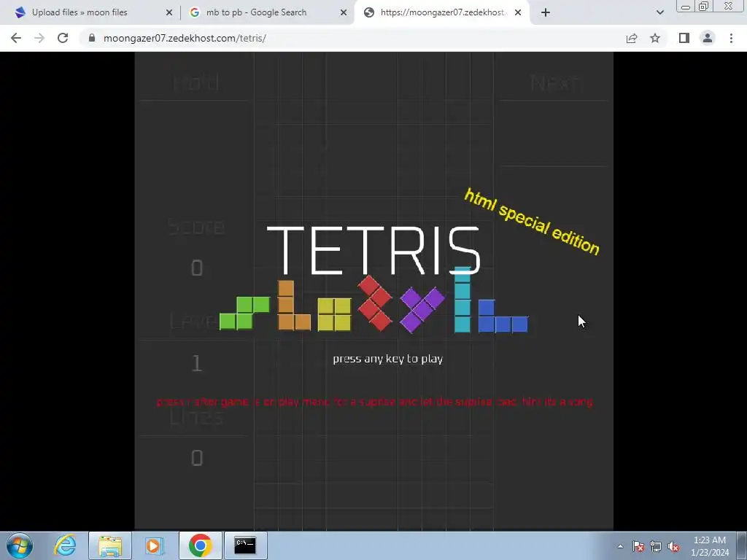Viewport: 747px width, 560px height.
Task: Show hidden system tray icons
Action: click(x=620, y=546)
